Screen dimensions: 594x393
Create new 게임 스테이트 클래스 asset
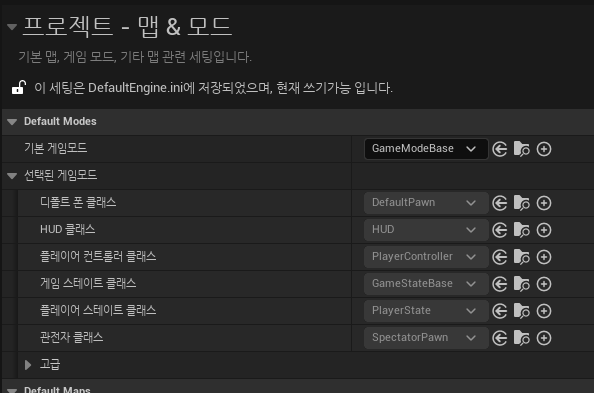(544, 284)
